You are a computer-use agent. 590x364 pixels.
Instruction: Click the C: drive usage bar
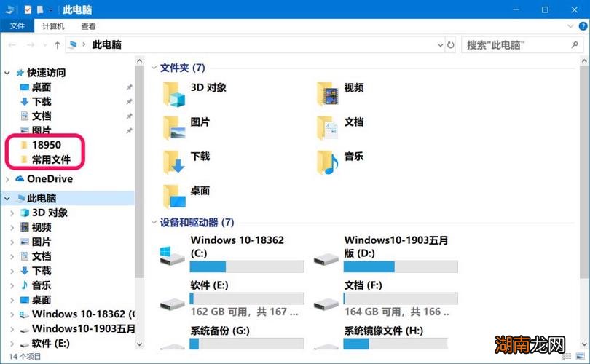(247, 266)
